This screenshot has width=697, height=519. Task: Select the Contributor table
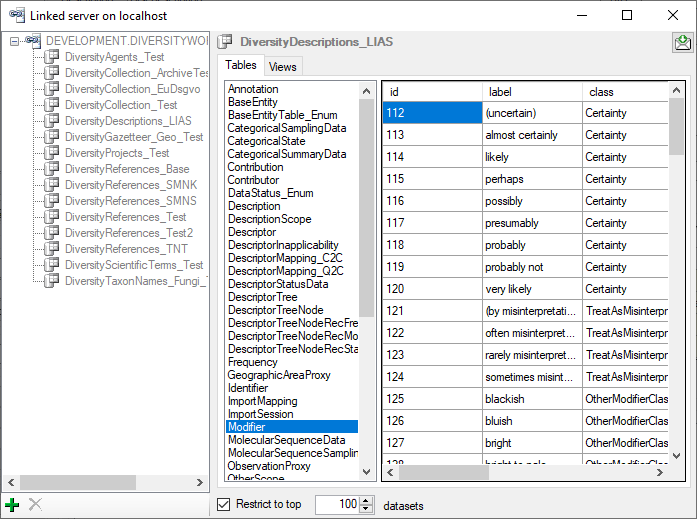253,180
